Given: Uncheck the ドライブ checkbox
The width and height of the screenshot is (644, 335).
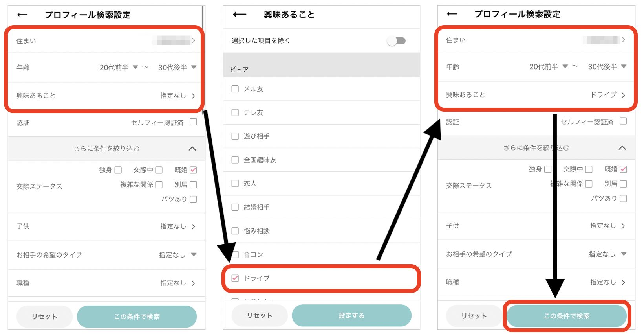Looking at the screenshot, I should click(x=235, y=278).
